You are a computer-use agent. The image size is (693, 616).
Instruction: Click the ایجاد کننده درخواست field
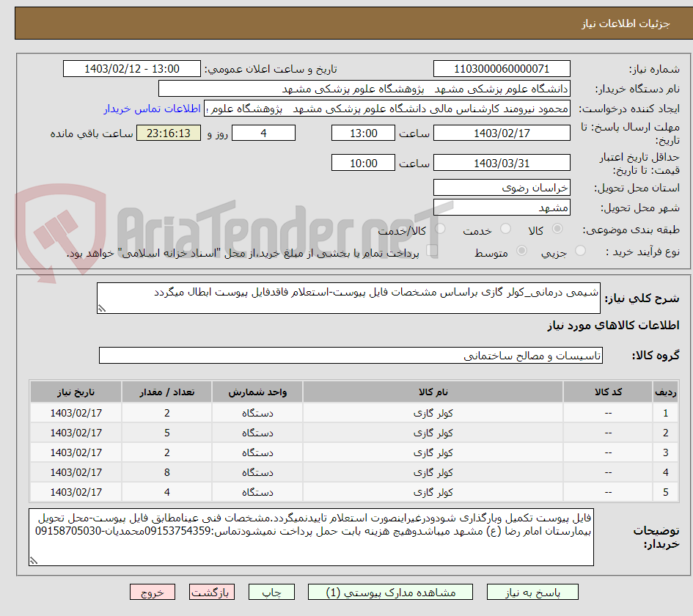click(386, 109)
